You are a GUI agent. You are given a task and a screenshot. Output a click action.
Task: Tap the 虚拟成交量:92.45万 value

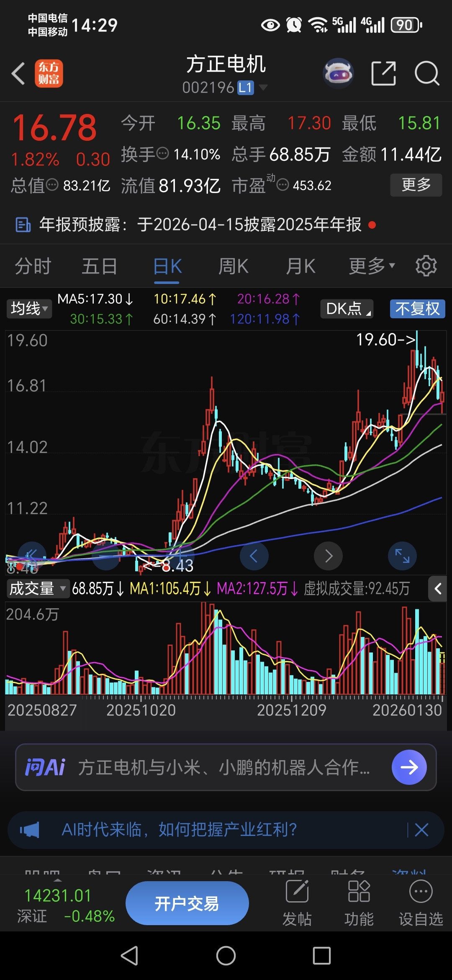click(357, 589)
